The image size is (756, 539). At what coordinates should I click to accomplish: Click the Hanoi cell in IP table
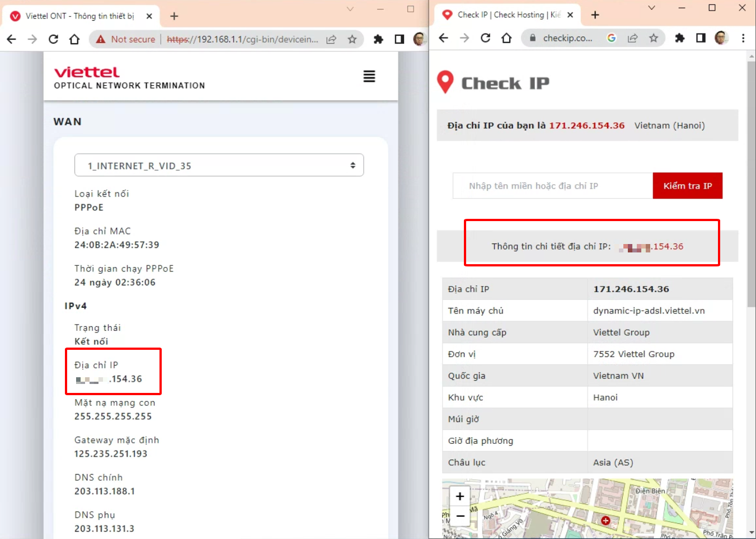660,397
